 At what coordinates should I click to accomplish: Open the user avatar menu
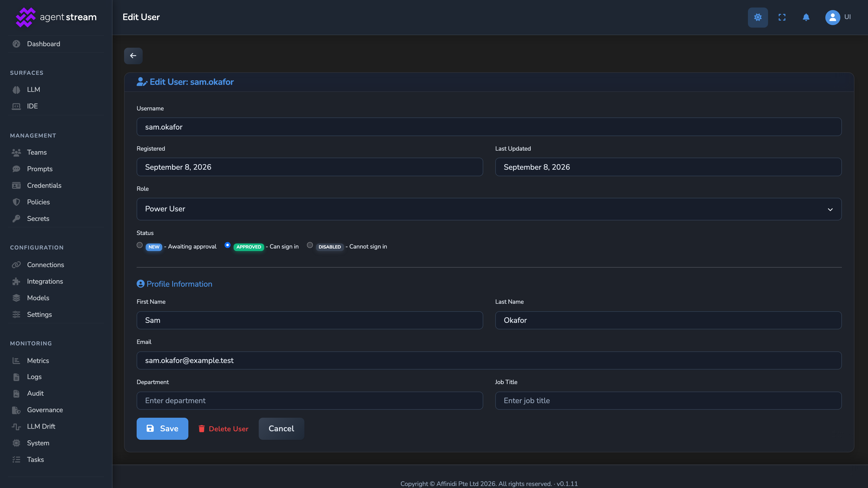(832, 17)
